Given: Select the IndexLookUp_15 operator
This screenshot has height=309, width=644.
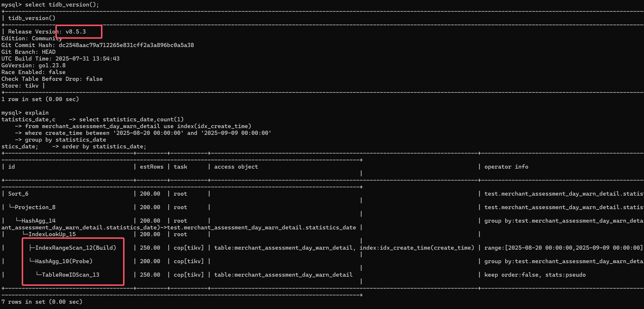Looking at the screenshot, I should tap(52, 234).
